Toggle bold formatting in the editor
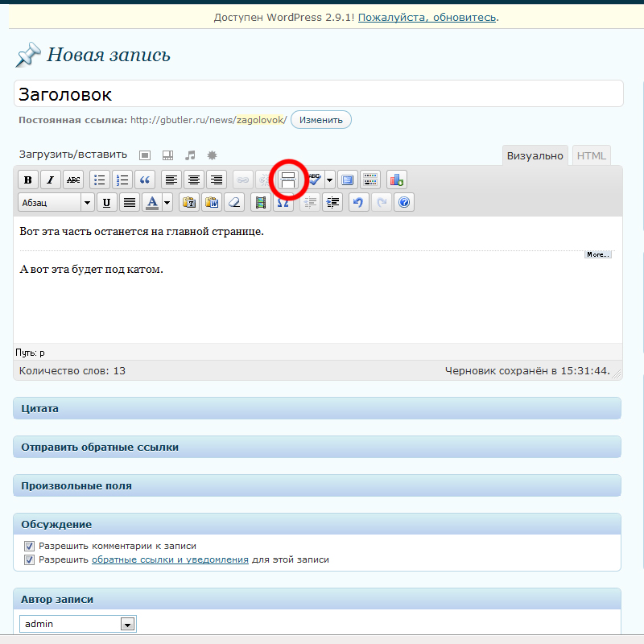644x644 pixels. pos(28,180)
